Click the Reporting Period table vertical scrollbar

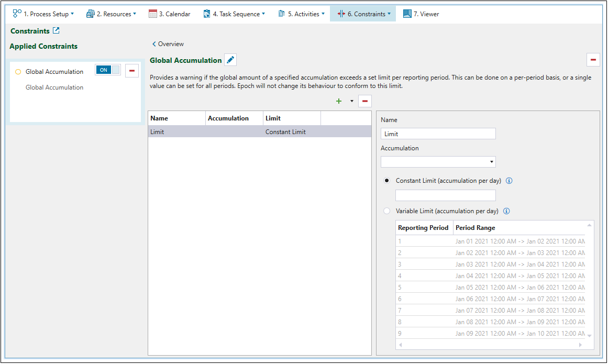pyautogui.click(x=590, y=280)
